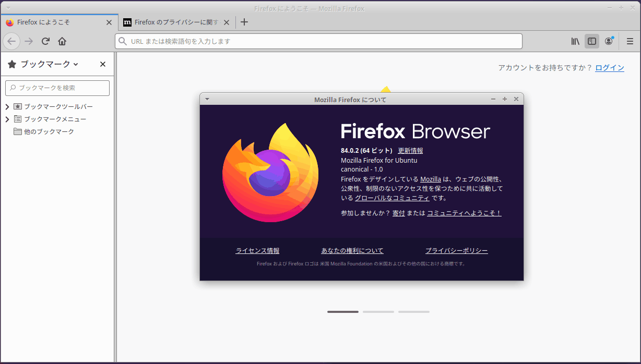Click the ブックマークを検索 search field

coord(57,88)
